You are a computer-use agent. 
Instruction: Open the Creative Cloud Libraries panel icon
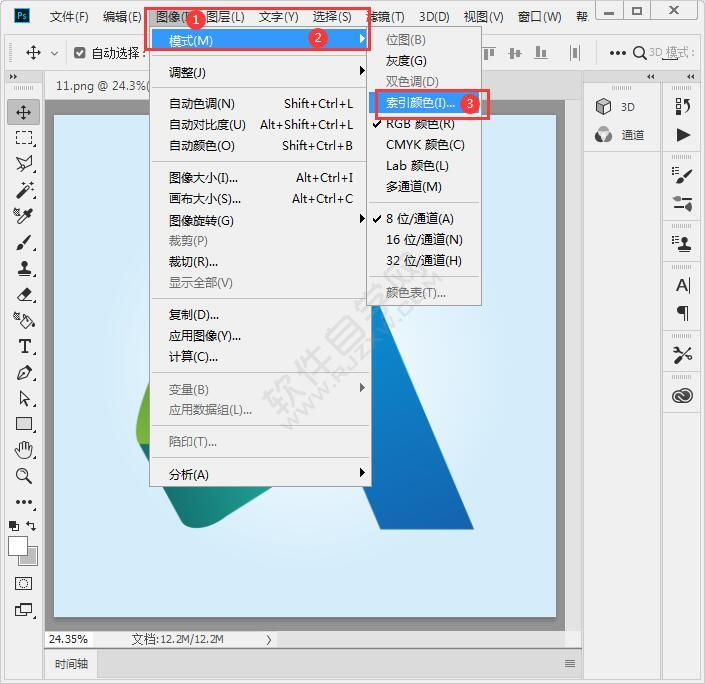tap(682, 396)
